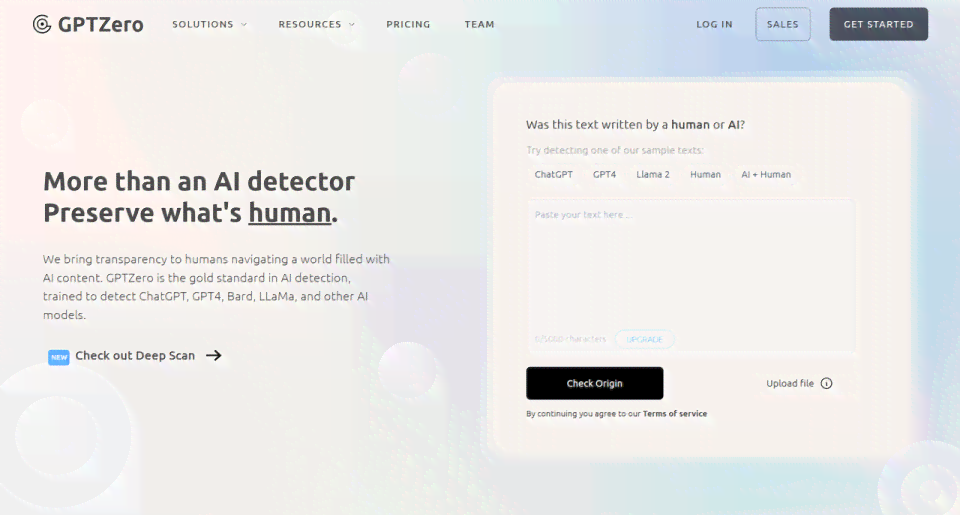Click the 0/5000 characters counter
This screenshot has height=515, width=960.
(x=570, y=339)
